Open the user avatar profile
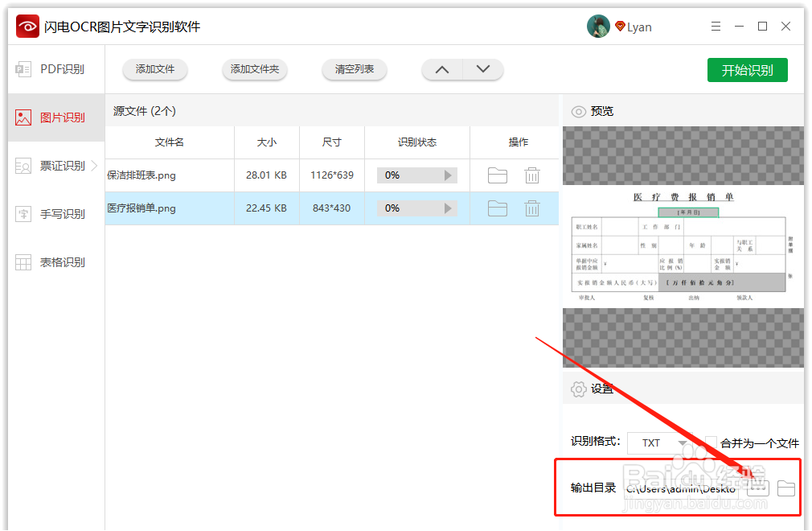Viewport: 812px width, 531px height. click(598, 27)
